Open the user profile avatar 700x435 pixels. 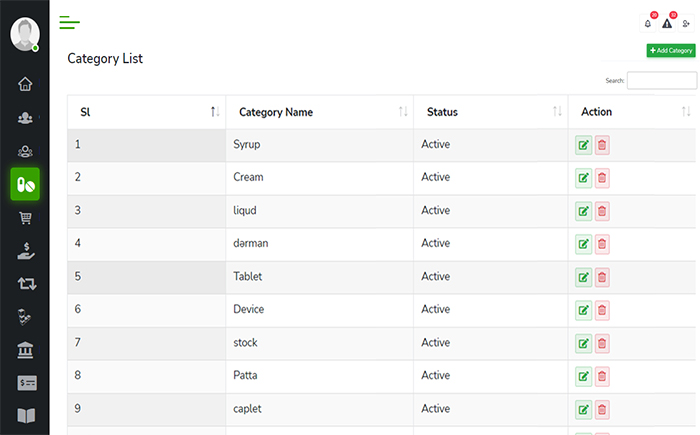pyautogui.click(x=24, y=33)
